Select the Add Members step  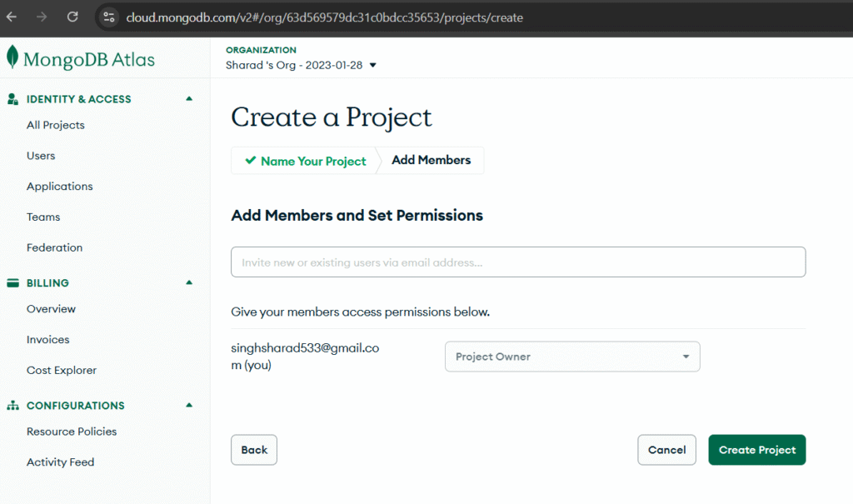(x=430, y=160)
